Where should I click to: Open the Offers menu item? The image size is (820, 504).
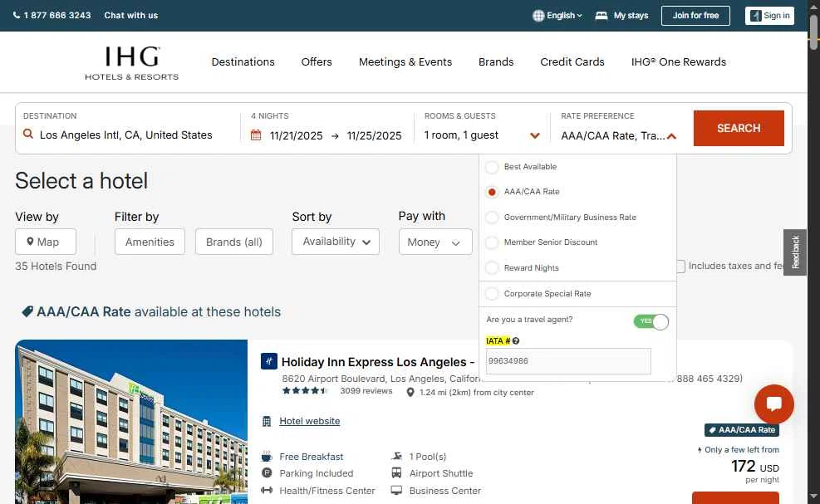point(317,61)
